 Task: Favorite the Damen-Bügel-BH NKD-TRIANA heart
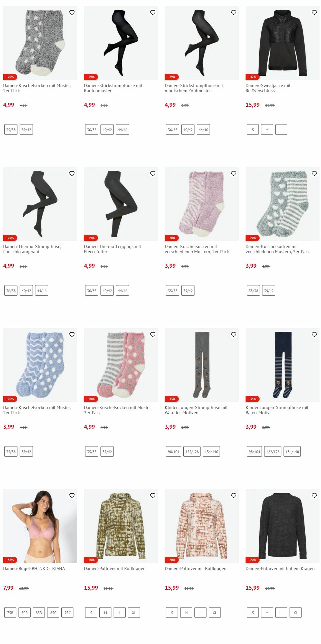(72, 495)
